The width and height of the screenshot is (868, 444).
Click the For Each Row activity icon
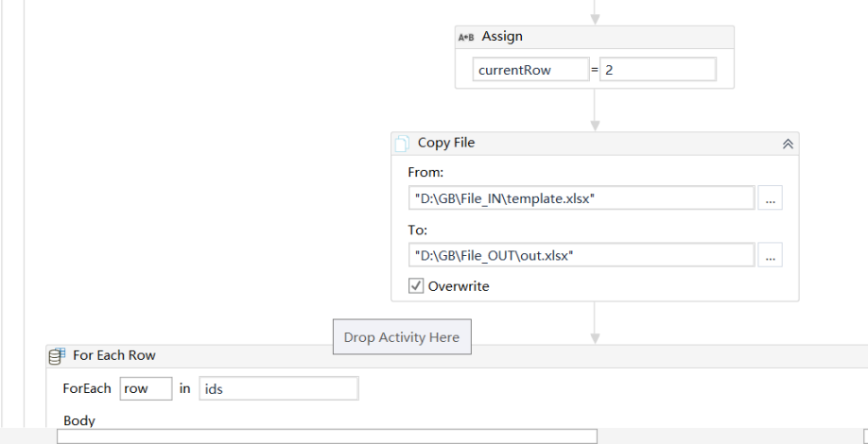point(57,355)
